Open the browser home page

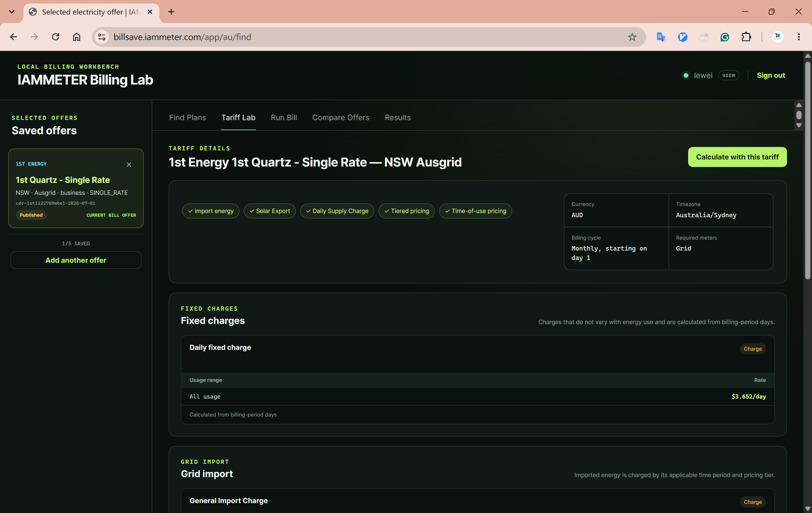click(77, 37)
